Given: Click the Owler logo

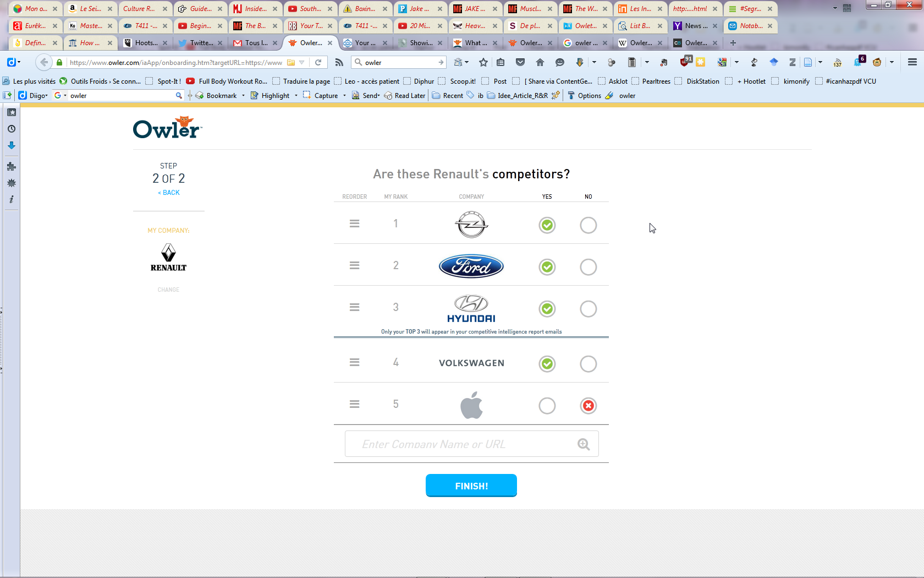Looking at the screenshot, I should point(168,128).
